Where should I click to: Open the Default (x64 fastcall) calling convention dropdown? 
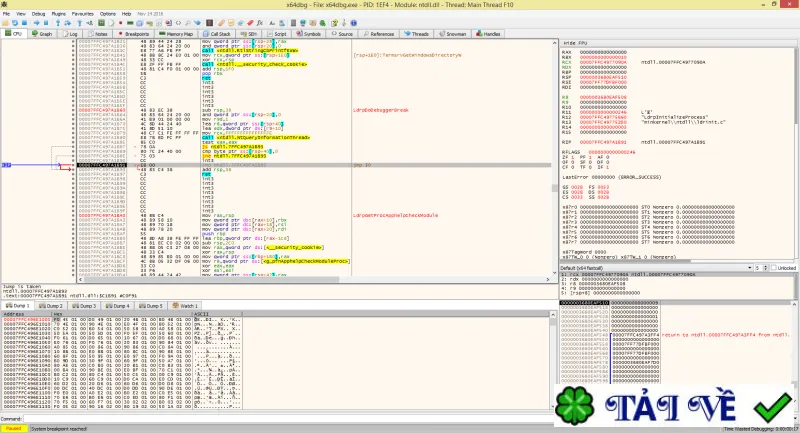pos(656,268)
